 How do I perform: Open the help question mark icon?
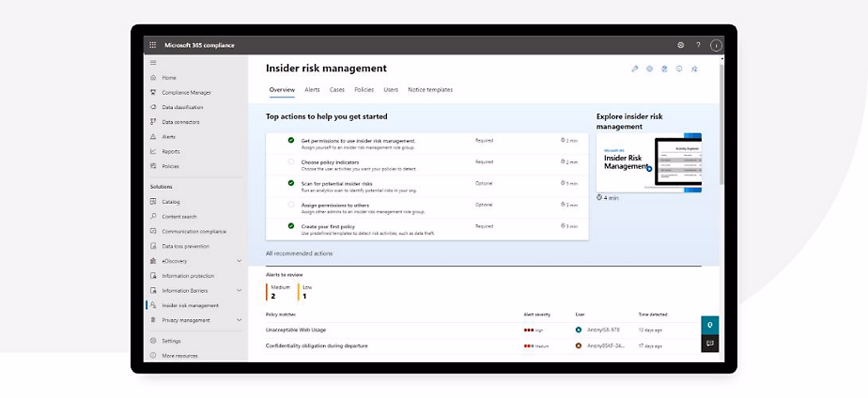(x=698, y=45)
